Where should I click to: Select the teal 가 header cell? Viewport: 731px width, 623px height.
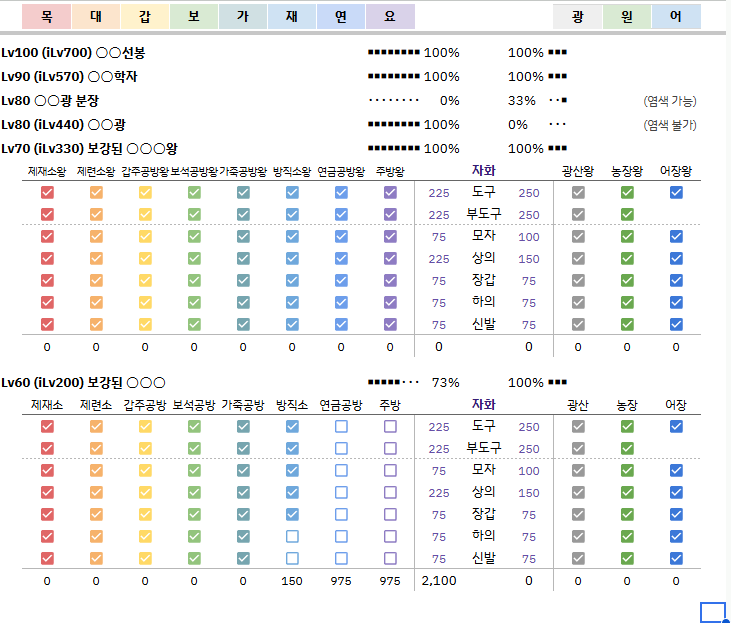pyautogui.click(x=243, y=17)
